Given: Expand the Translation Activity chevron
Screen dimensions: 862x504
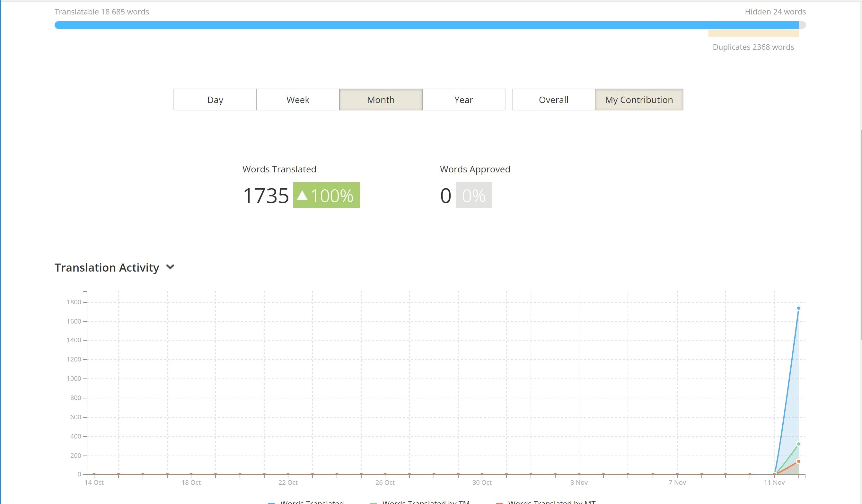Looking at the screenshot, I should [x=170, y=267].
